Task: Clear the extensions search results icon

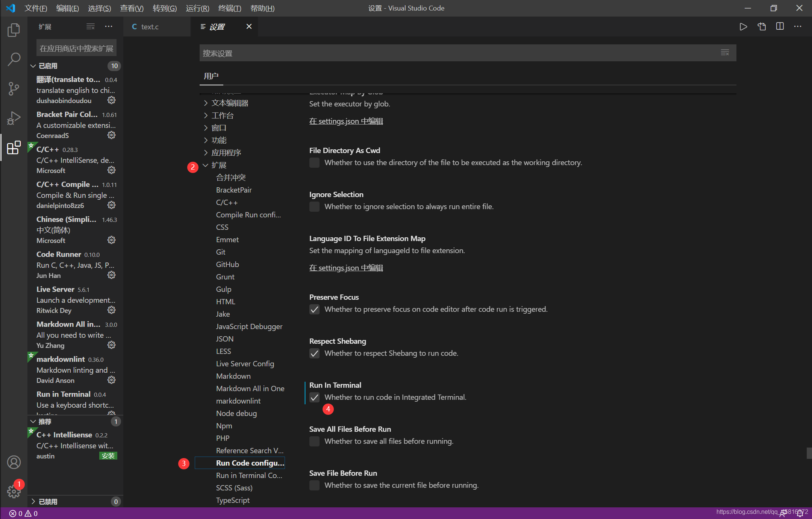Action: pyautogui.click(x=91, y=26)
